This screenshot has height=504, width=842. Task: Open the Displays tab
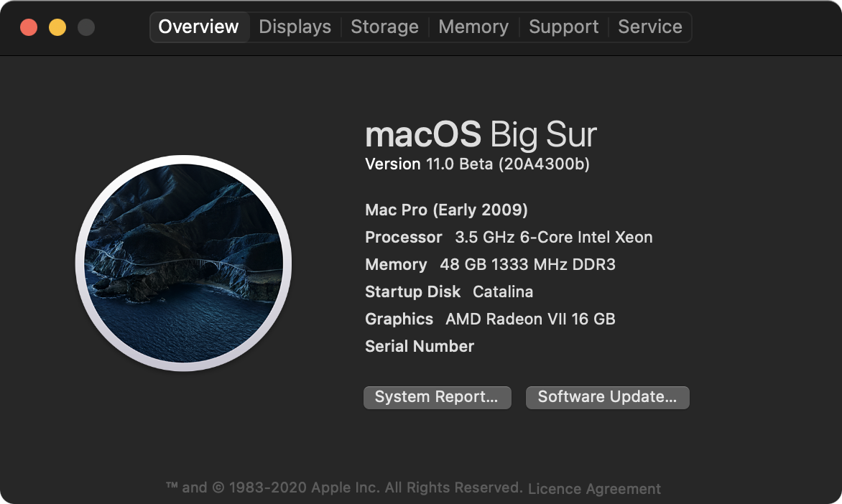[x=295, y=27]
